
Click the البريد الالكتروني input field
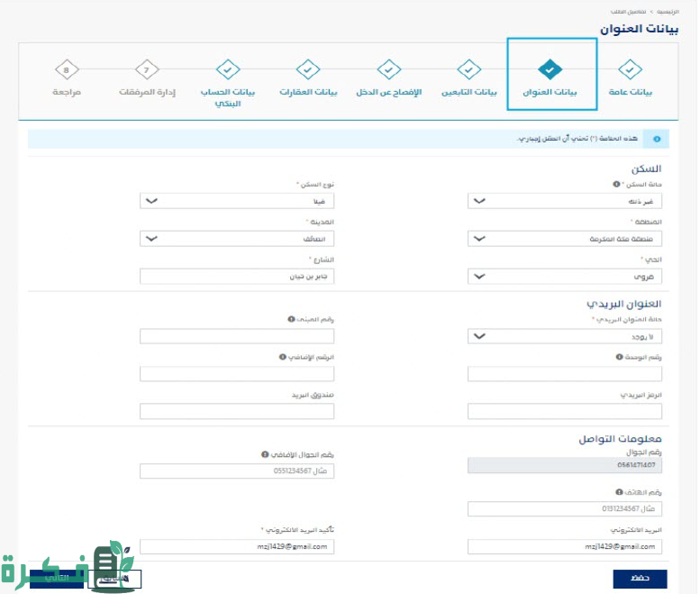click(x=565, y=546)
